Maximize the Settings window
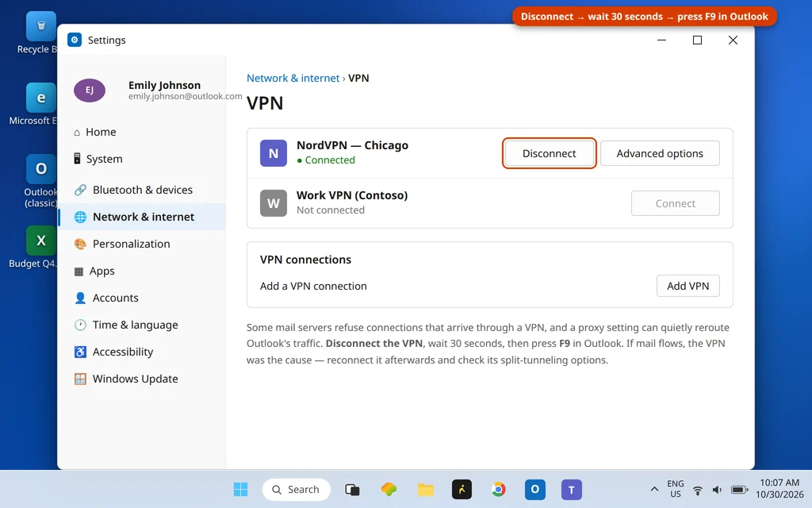This screenshot has height=508, width=812. coord(697,40)
